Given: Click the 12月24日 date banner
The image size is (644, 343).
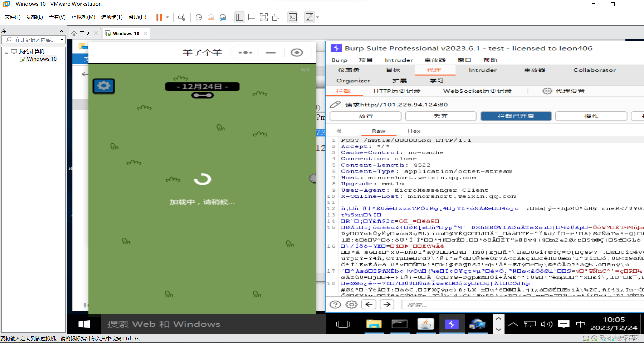Looking at the screenshot, I should [x=202, y=87].
